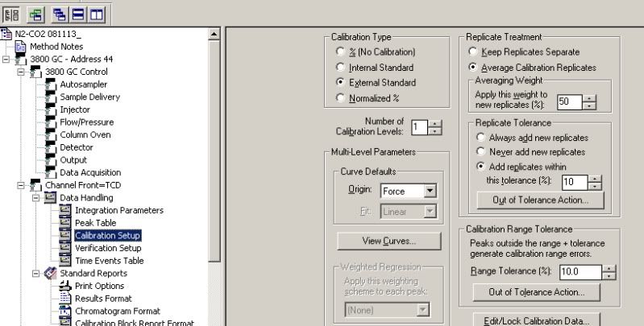
Task: Select Never add new replicates
Action: [480, 151]
